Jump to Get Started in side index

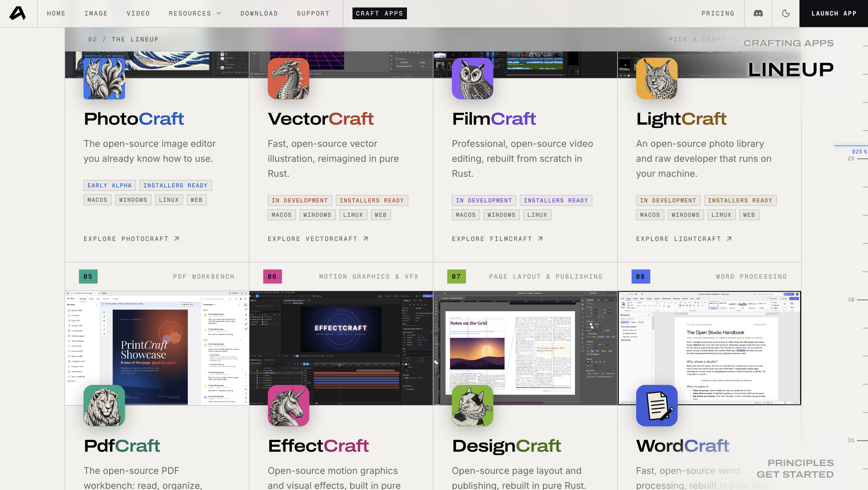point(795,474)
